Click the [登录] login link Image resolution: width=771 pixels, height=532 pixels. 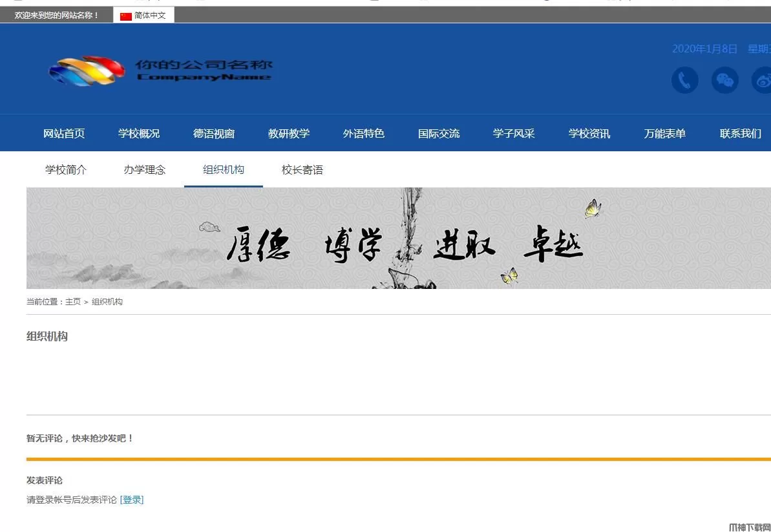tap(132, 500)
